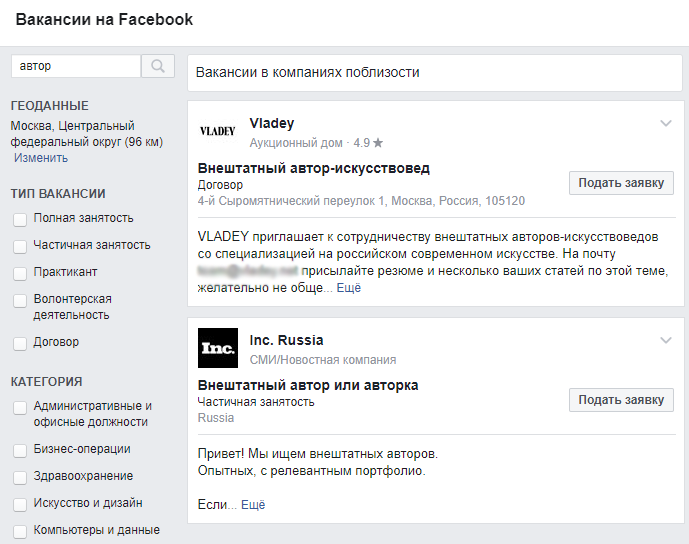The height and width of the screenshot is (544, 689).
Task: Tick the Волонтерская деятельность checkbox
Action: 20,301
